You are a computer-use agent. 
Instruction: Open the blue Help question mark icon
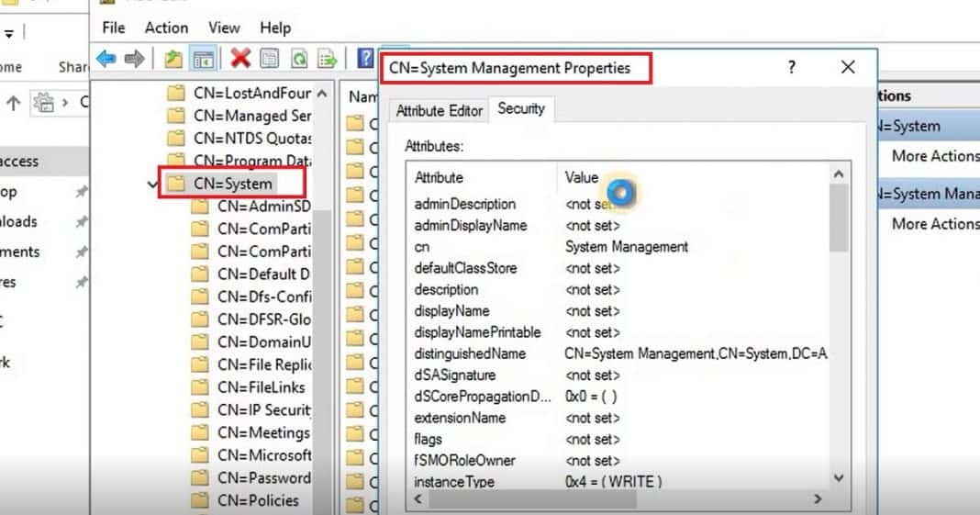point(364,59)
